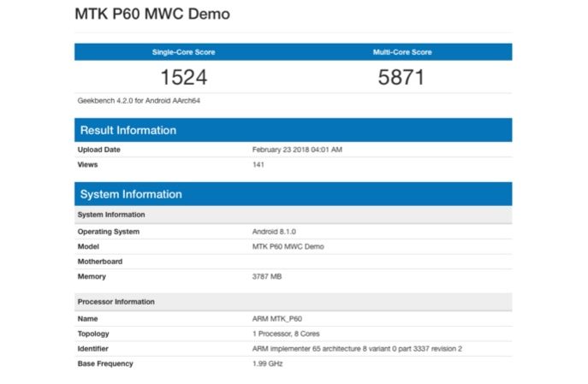Image resolution: width=588 pixels, height=384 pixels.
Task: Select the gray System Information subheading row
Action: click(111, 215)
